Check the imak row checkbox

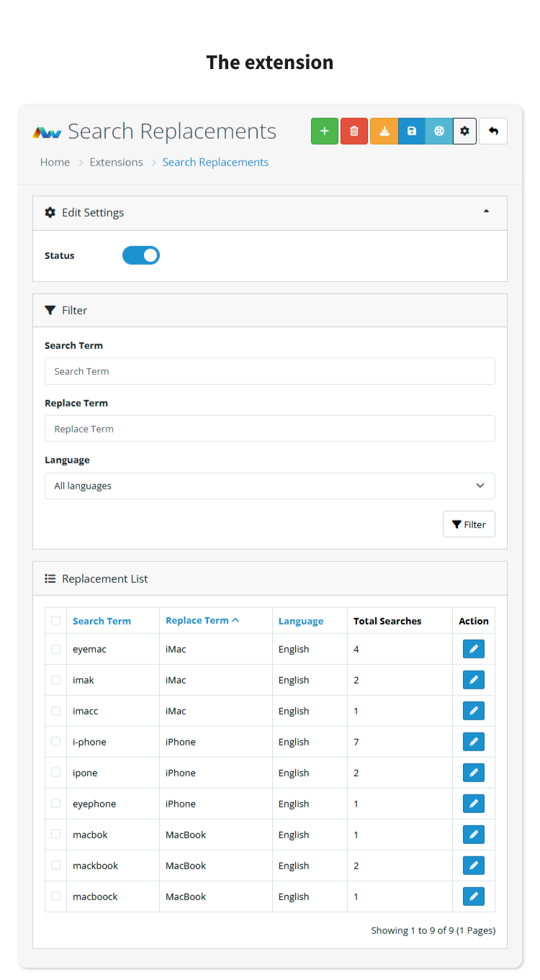pos(55,680)
